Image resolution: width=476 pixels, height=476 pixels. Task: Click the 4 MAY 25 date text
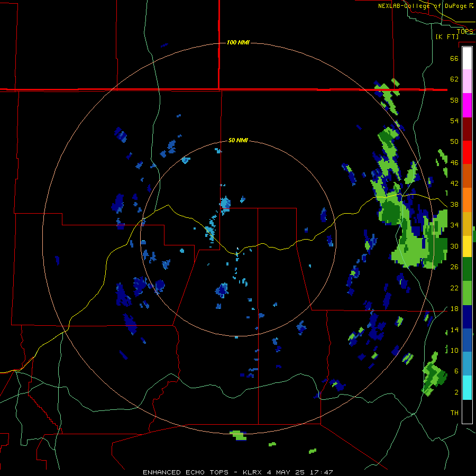tap(286, 472)
